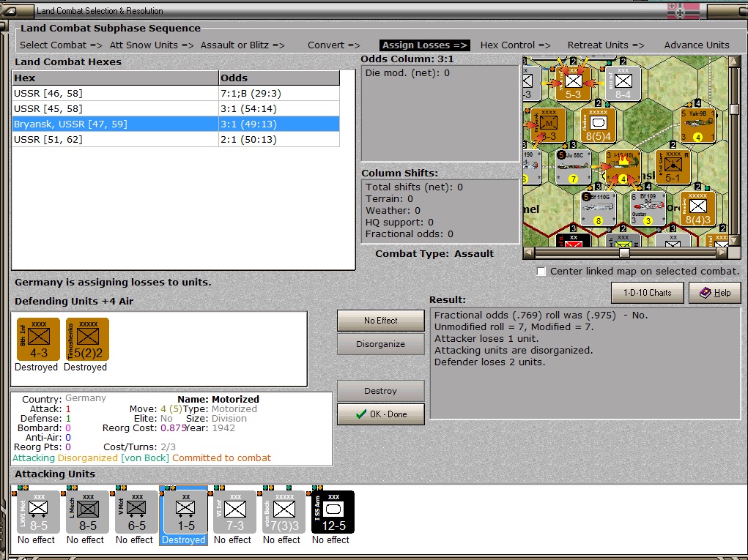This screenshot has height=560, width=748.
Task: Open the window menu icon beside the title
Action: 10,10
